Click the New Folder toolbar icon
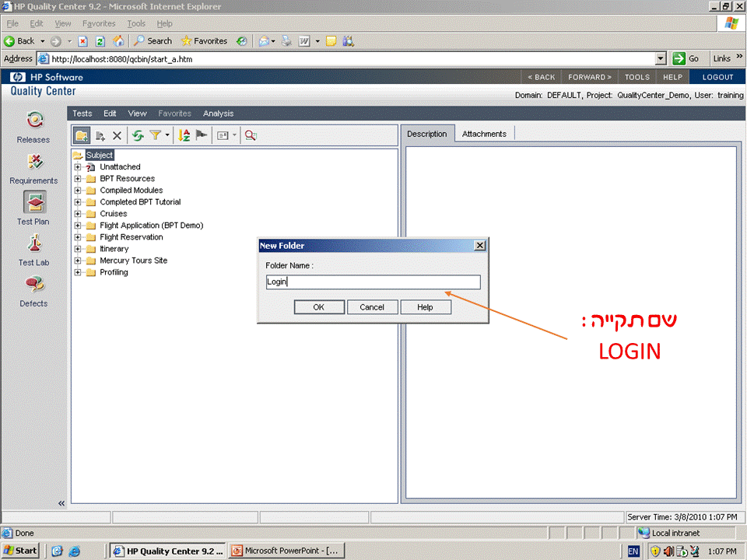The width and height of the screenshot is (747, 560). 82,135
